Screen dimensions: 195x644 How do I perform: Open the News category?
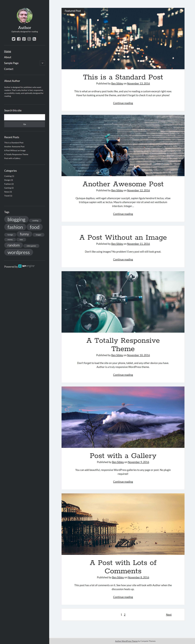click(6, 192)
